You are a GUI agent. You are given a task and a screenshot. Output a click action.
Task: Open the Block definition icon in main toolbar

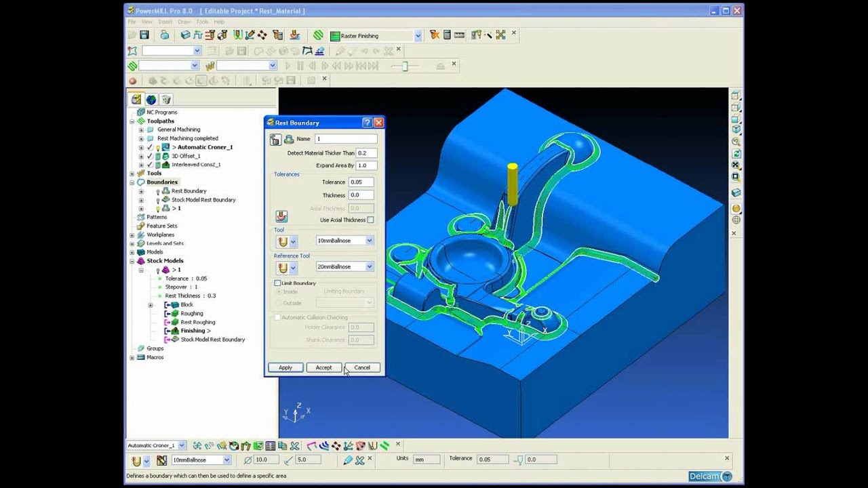(x=185, y=35)
